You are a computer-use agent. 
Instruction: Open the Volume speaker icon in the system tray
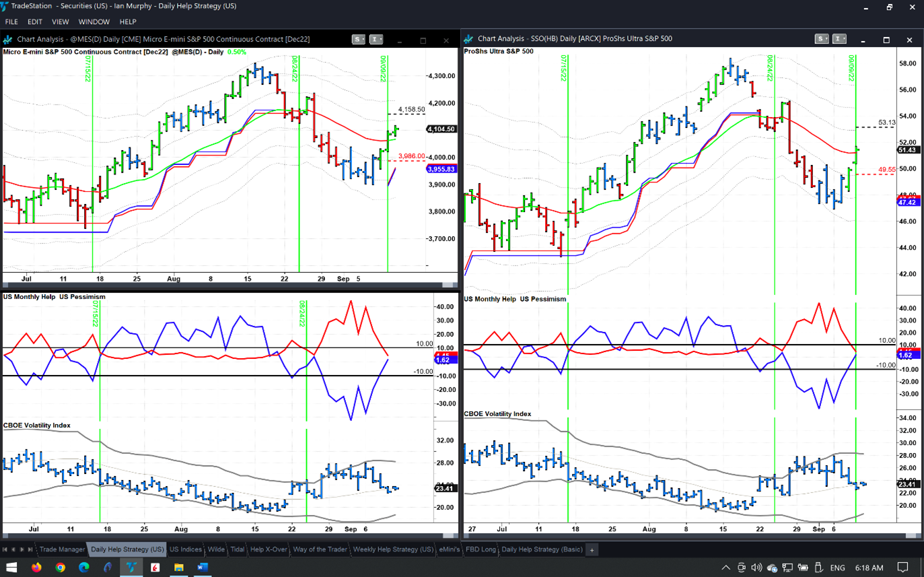point(756,568)
